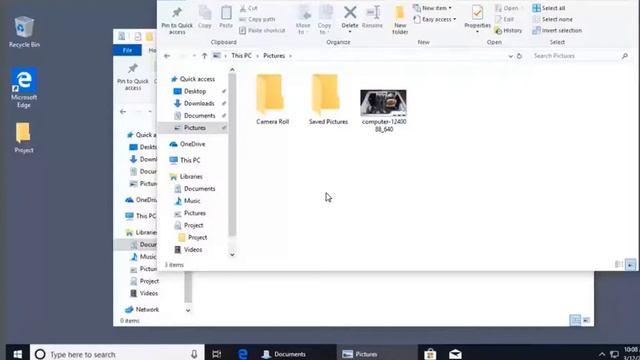Select Quick access in Pictures navigation pane
Viewport: 640px width, 360px height.
[x=193, y=79]
